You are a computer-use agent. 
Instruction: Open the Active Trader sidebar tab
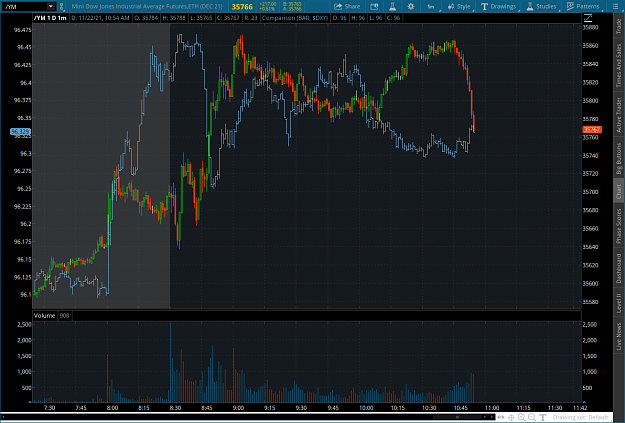(x=619, y=115)
